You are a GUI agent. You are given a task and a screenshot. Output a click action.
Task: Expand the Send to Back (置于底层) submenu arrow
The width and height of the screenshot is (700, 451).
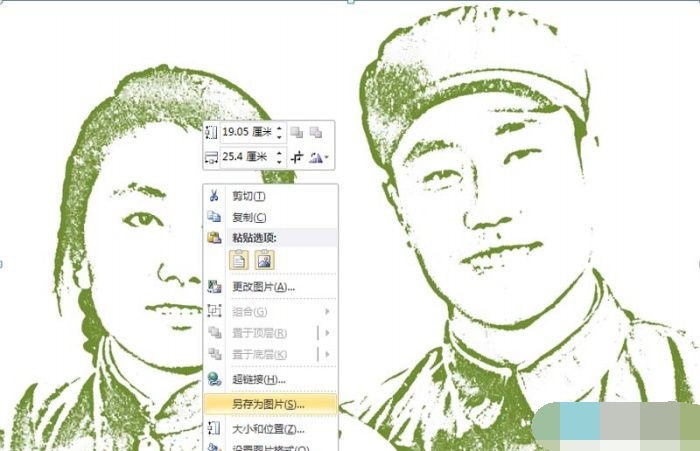327,355
